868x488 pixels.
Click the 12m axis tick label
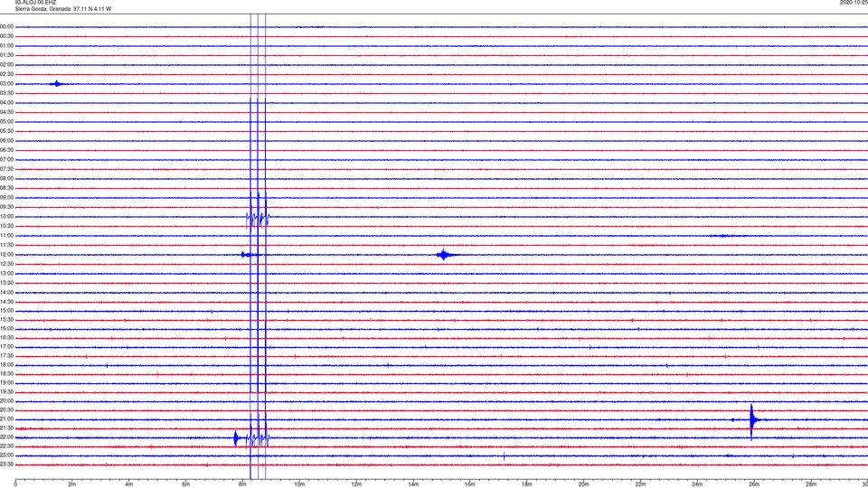click(x=356, y=484)
